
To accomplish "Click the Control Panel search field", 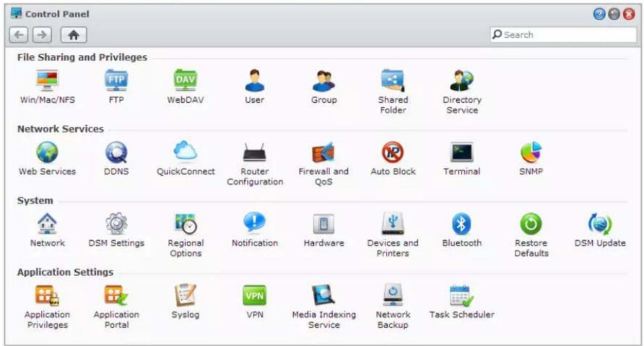I will [563, 35].
